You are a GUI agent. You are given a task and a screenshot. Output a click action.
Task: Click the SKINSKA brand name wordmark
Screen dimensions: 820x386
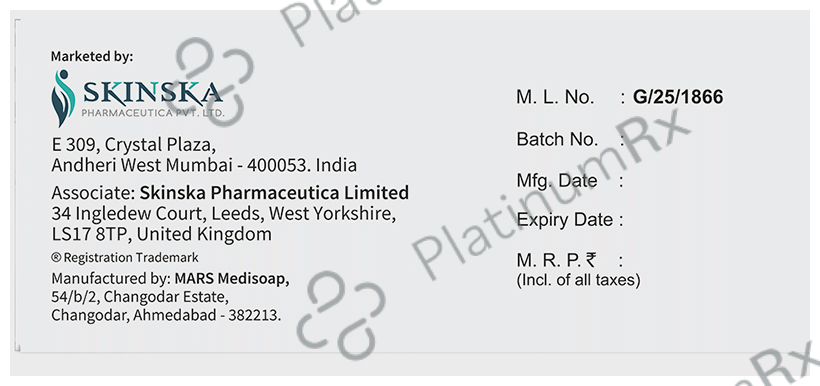coord(152,93)
